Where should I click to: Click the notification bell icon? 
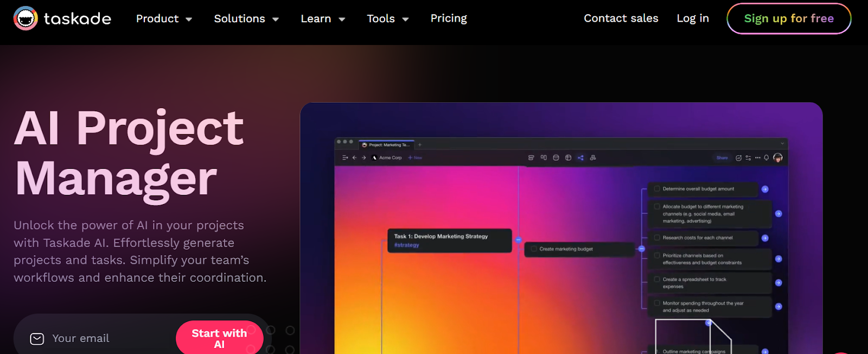point(767,158)
